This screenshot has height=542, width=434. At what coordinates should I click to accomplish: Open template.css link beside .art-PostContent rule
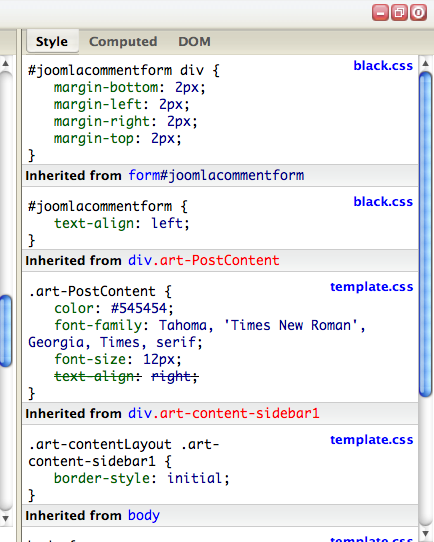tap(371, 287)
